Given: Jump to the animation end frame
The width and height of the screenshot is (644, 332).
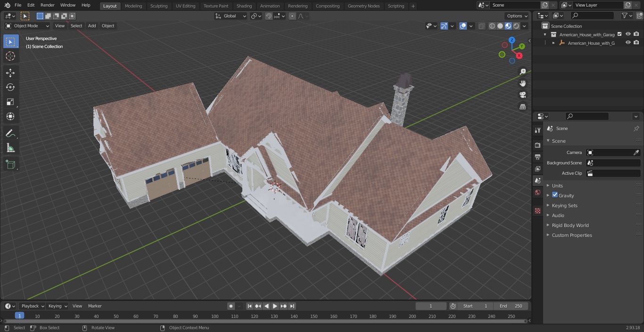Looking at the screenshot, I should pyautogui.click(x=292, y=306).
